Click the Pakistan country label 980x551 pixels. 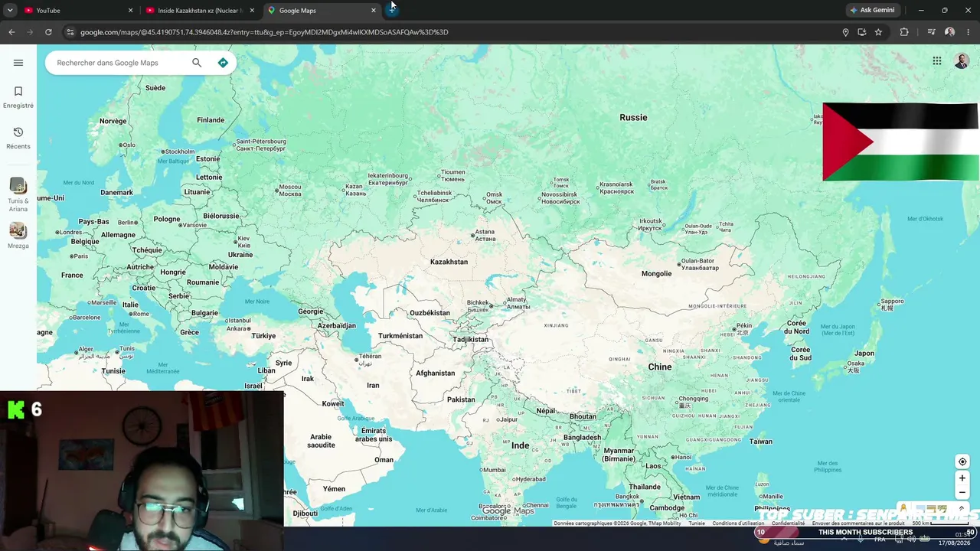(461, 399)
